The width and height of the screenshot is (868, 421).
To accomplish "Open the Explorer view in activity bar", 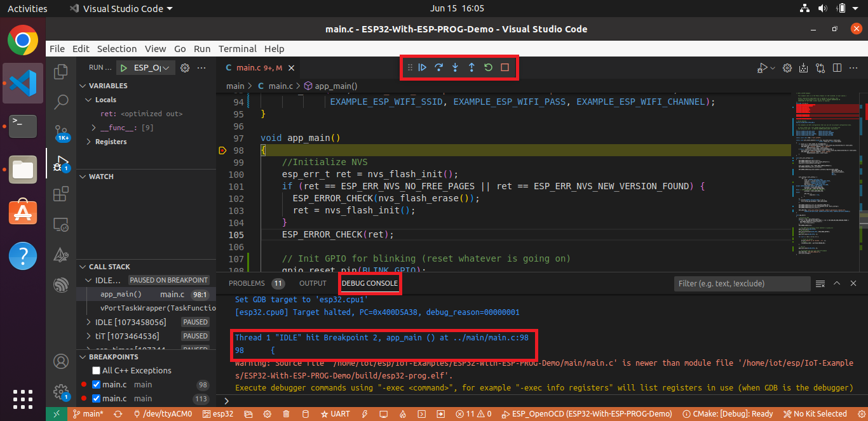I will coord(61,71).
